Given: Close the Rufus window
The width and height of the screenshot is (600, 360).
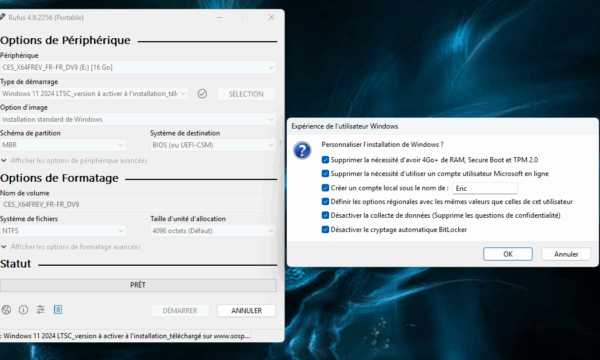Looking at the screenshot, I should pos(271,17).
